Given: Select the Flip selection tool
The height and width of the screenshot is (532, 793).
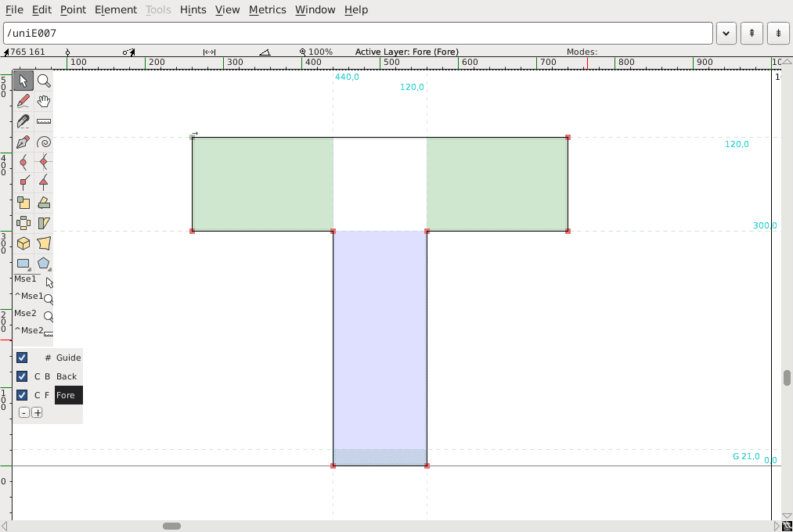Looking at the screenshot, I should click(x=23, y=223).
